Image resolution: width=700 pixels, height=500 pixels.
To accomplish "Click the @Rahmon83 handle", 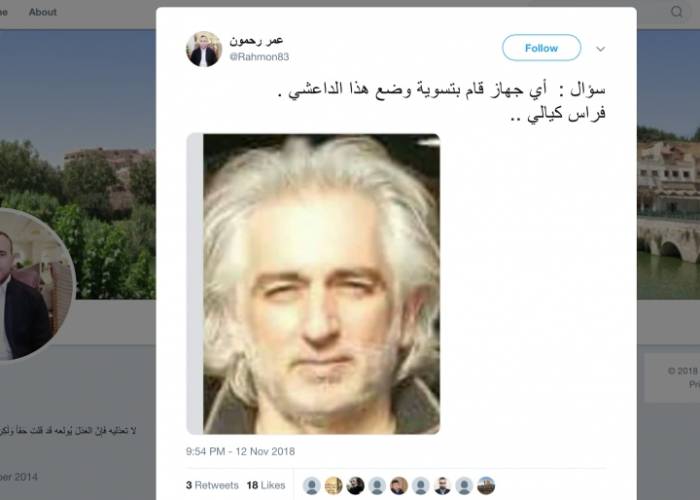I will click(x=259, y=57).
